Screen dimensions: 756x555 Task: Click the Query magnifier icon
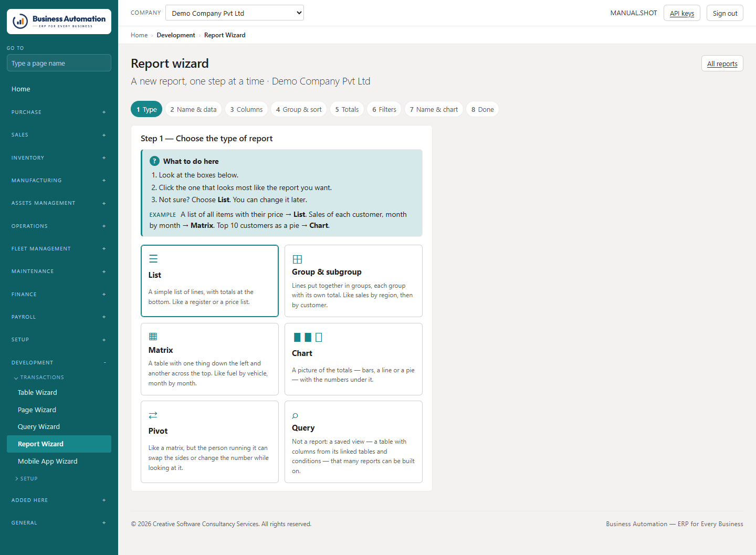pos(295,416)
